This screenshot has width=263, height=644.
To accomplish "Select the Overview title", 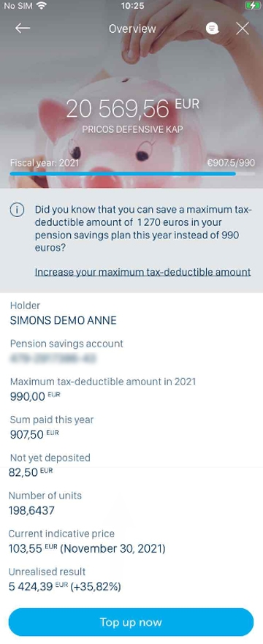I will pyautogui.click(x=132, y=29).
